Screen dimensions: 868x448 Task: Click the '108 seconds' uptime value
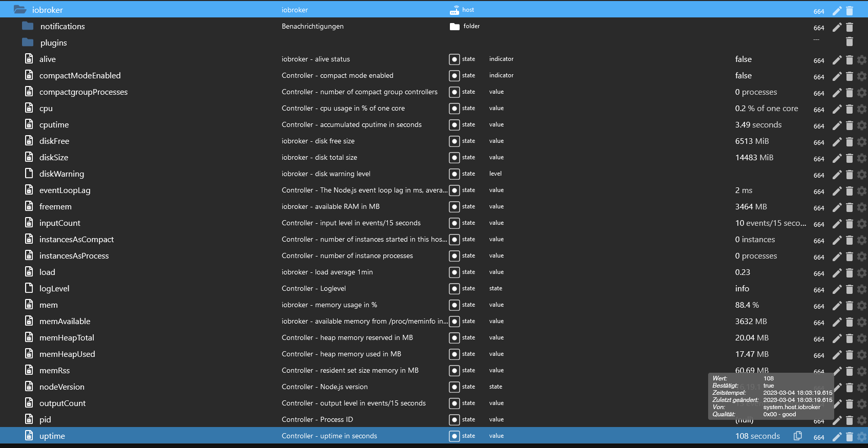coord(757,436)
